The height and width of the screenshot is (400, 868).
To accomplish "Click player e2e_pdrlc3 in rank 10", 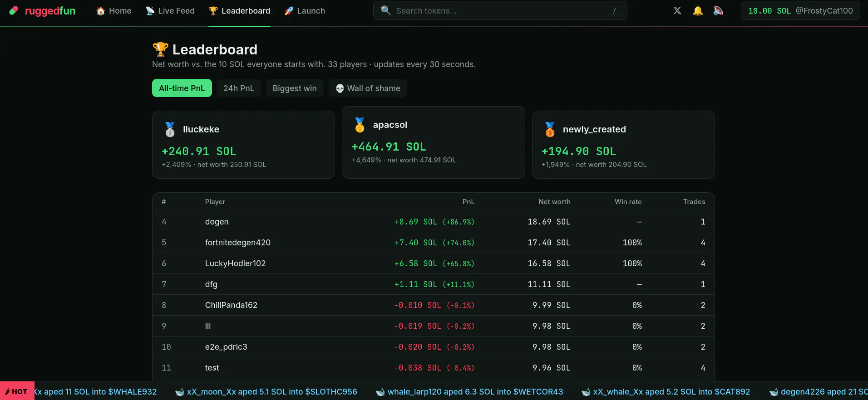I will pos(226,347).
